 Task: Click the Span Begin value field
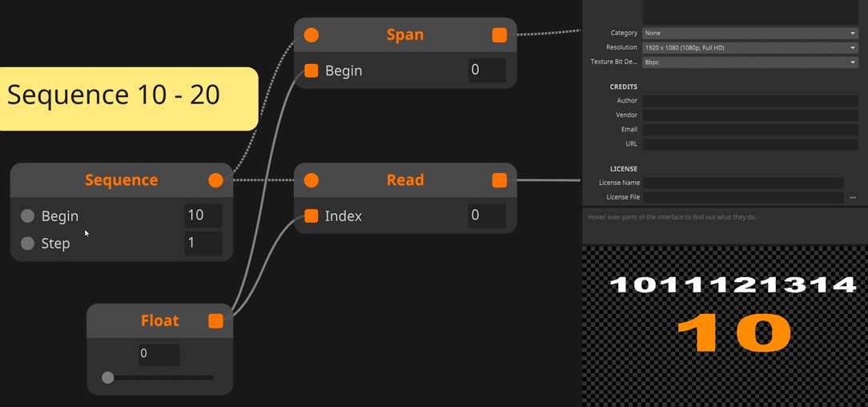pyautogui.click(x=487, y=71)
